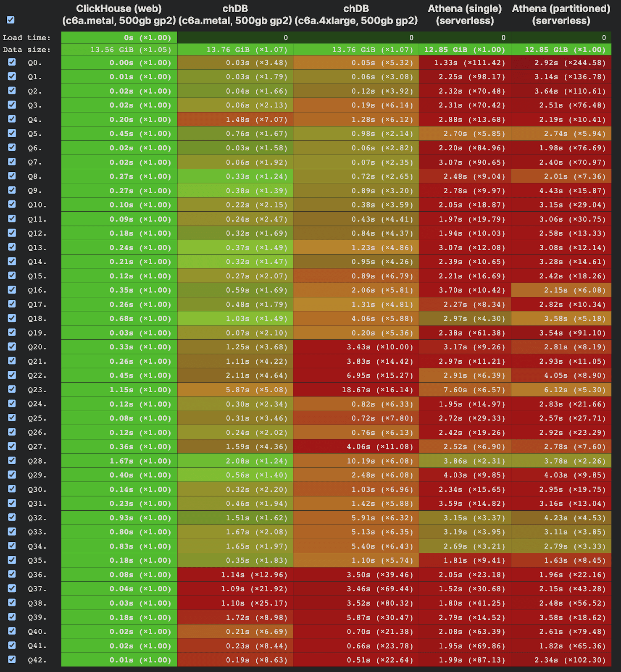Screen dimensions: 621x672
Task: Deselect the Q22 query checkbox
Action: click(x=12, y=375)
